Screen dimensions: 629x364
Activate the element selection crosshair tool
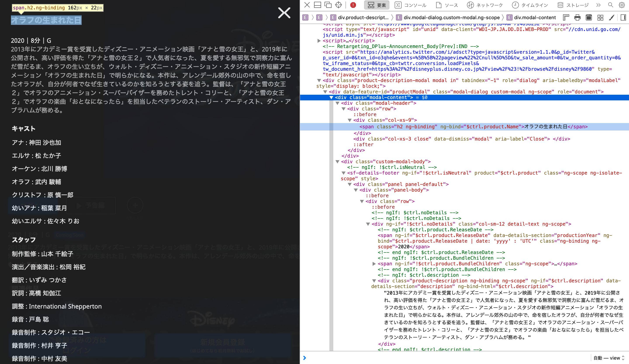point(339,5)
